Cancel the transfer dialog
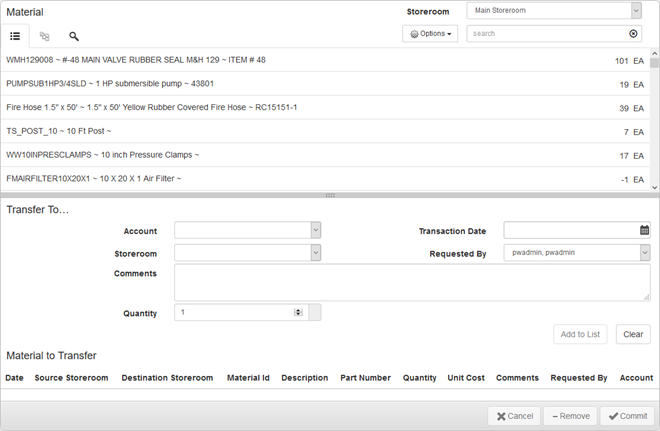 pos(514,416)
